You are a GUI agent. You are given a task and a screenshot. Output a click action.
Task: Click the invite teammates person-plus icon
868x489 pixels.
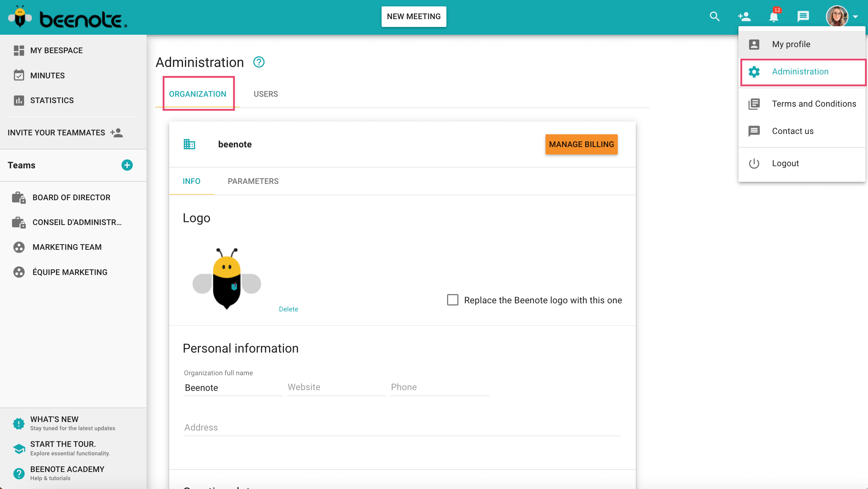(x=116, y=133)
